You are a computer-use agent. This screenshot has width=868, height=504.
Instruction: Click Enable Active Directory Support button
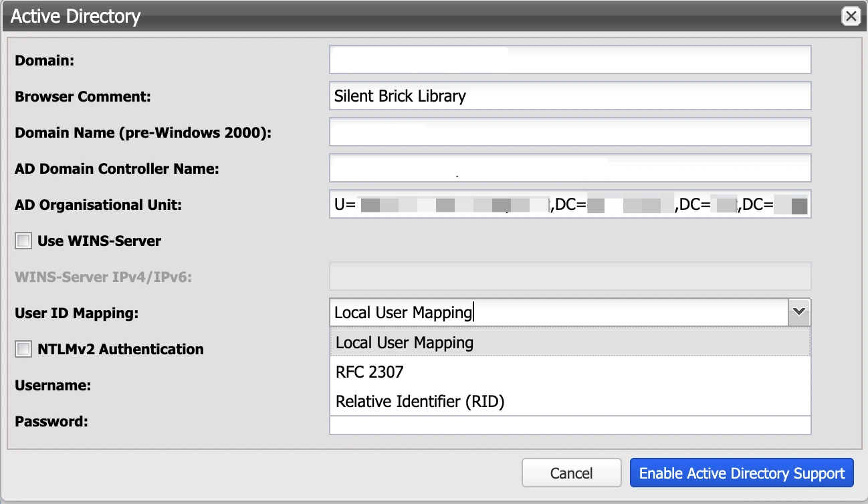tap(742, 473)
